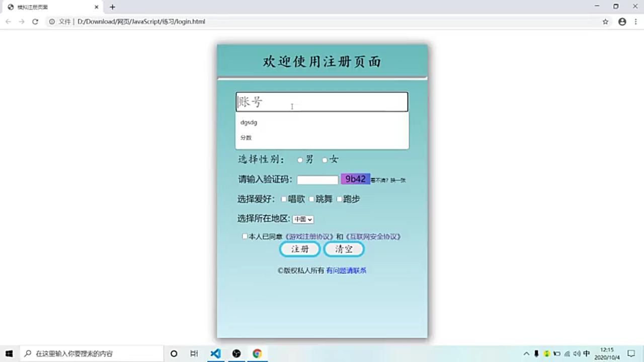The image size is (644, 362).
Task: Click the 9b42 captcha image
Action: (355, 179)
